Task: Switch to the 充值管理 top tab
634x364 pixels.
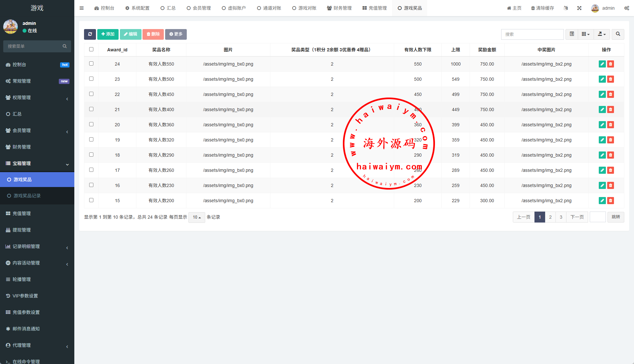Action: [375, 8]
